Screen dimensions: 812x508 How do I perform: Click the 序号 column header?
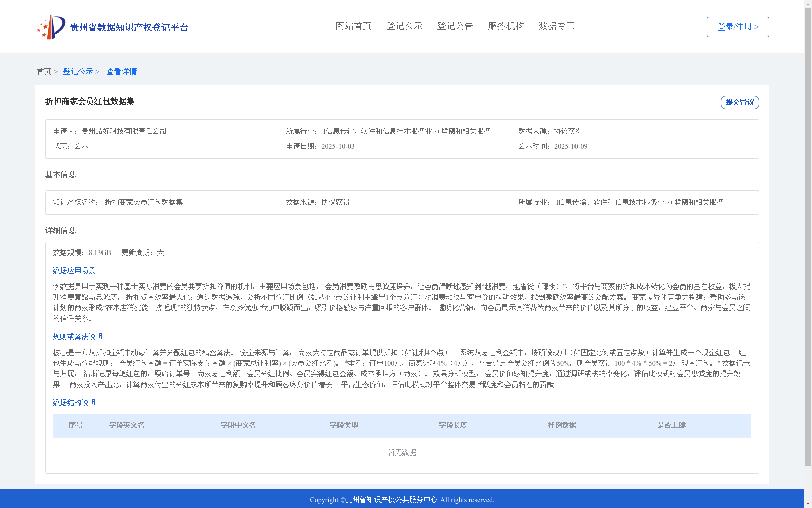click(76, 425)
